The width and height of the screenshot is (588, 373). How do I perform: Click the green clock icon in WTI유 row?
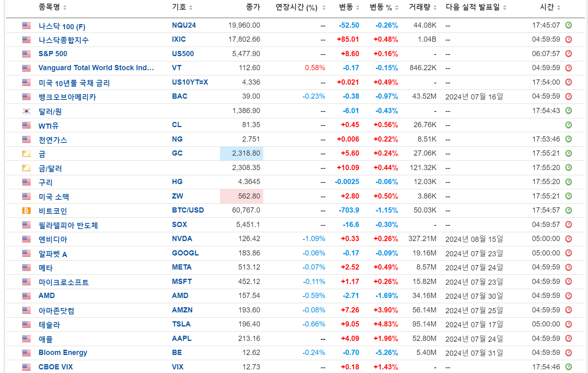[x=568, y=125]
